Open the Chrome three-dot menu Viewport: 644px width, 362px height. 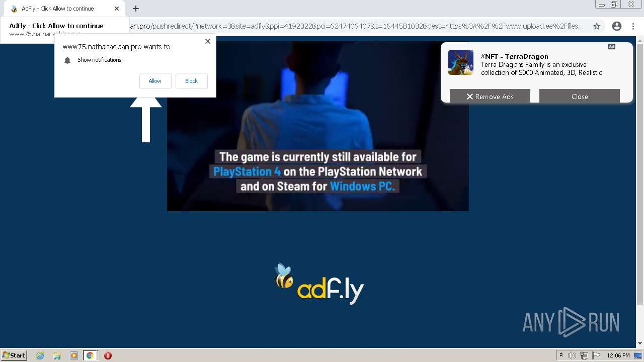pos(632,26)
